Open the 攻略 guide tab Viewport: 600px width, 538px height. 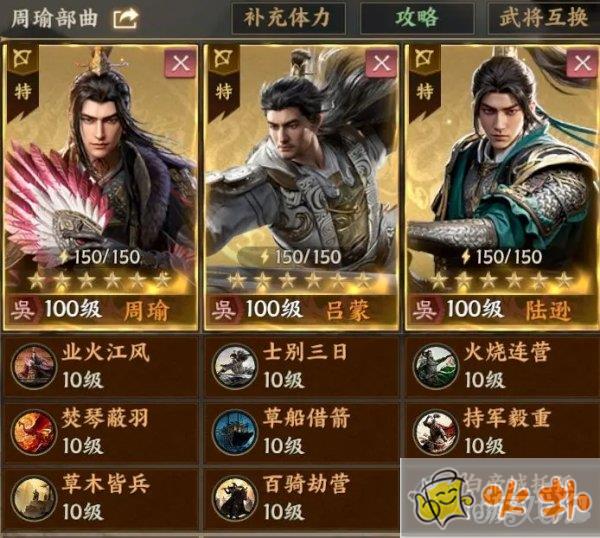(x=417, y=18)
